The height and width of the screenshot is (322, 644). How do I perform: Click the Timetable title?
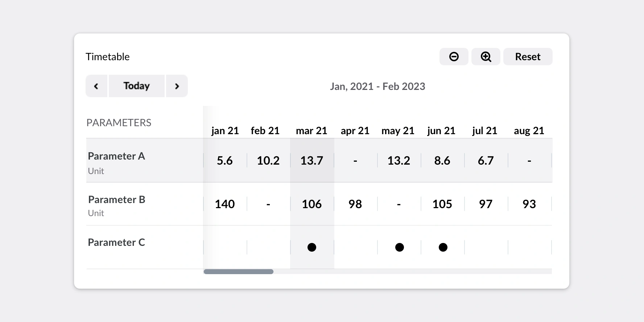click(107, 57)
